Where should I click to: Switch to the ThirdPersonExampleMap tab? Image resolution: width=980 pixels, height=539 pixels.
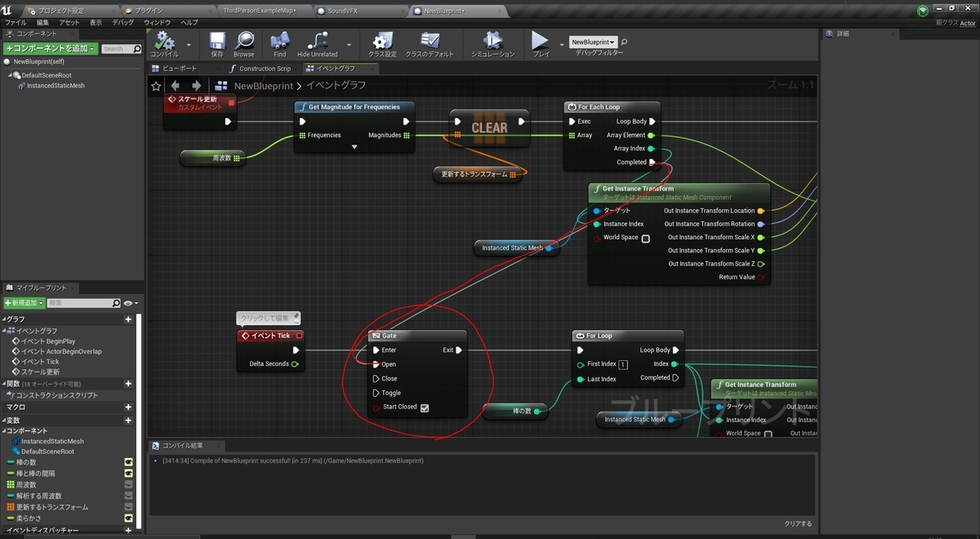259,11
